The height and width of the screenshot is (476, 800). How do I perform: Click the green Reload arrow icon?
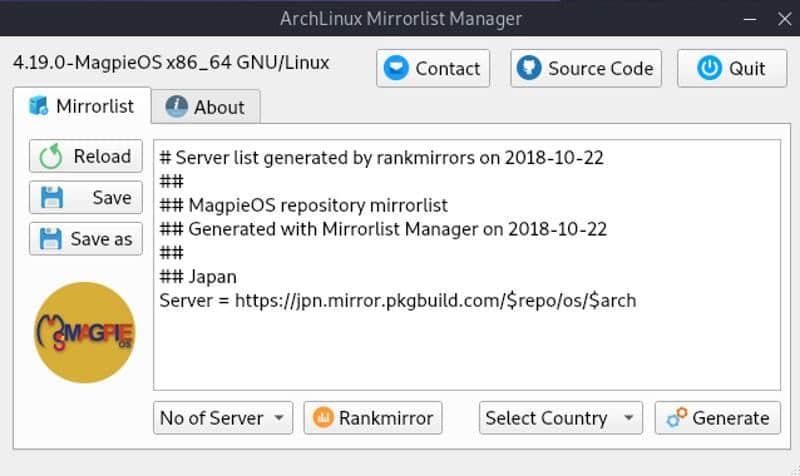pos(52,157)
